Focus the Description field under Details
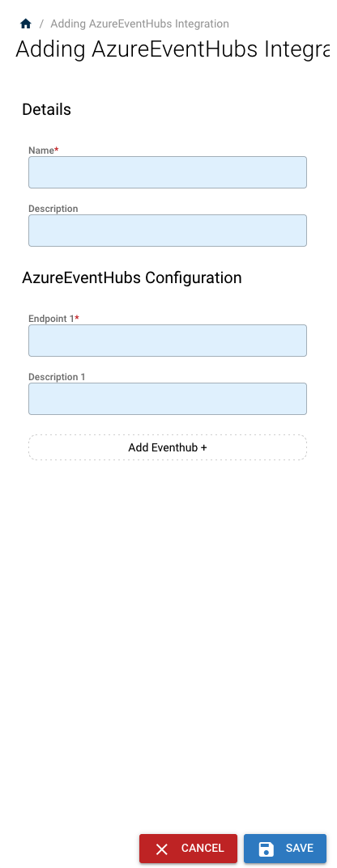This screenshot has width=337, height=868. tap(168, 231)
